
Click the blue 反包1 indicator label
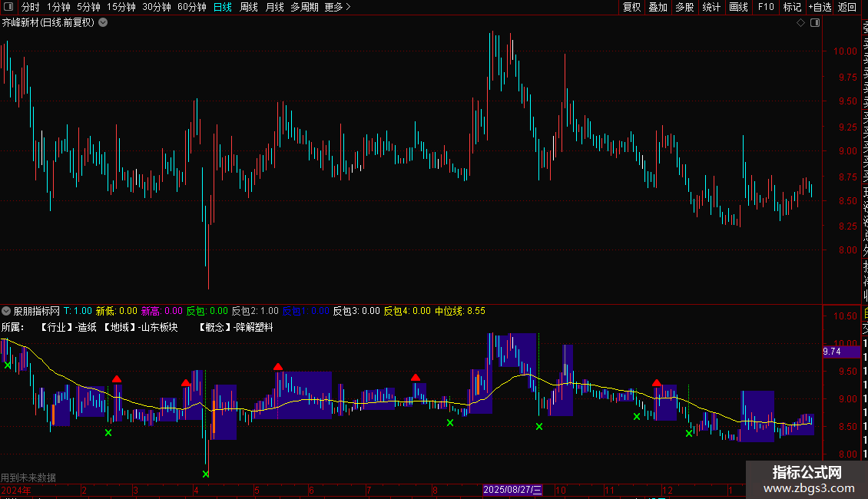coord(306,311)
